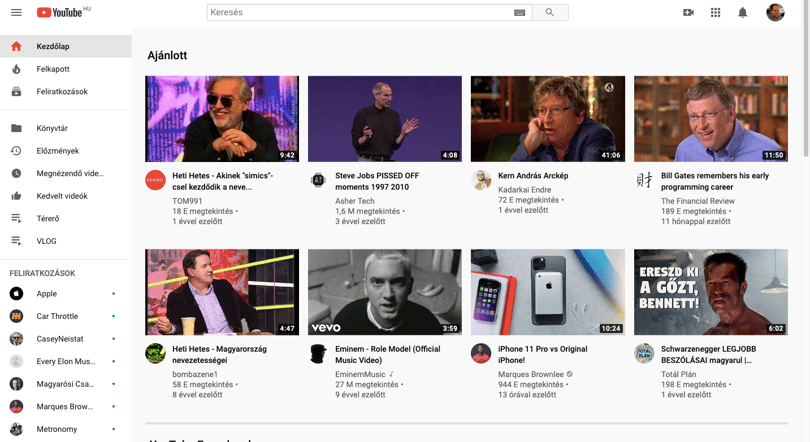This screenshot has height=442, width=810.
Task: Open Bill Gates remembers programming career title
Action: tap(715, 181)
